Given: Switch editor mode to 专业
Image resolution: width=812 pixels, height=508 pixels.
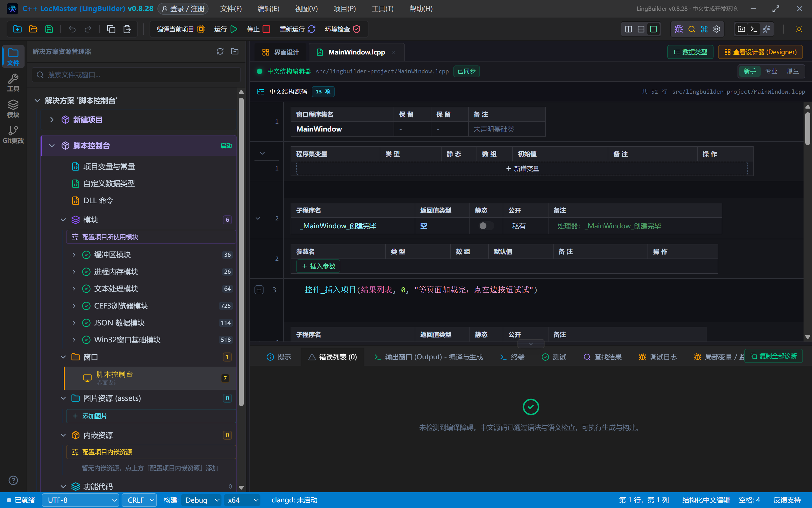Looking at the screenshot, I should click(x=771, y=71).
